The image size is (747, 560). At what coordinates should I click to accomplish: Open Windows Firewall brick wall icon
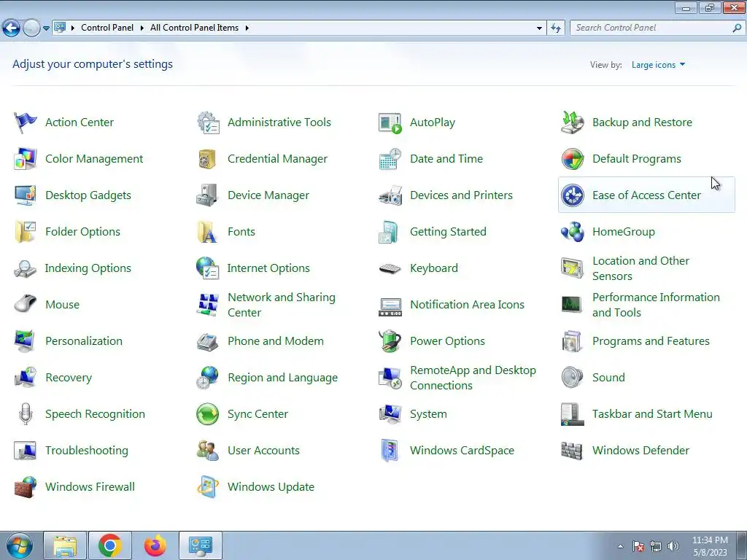25,486
